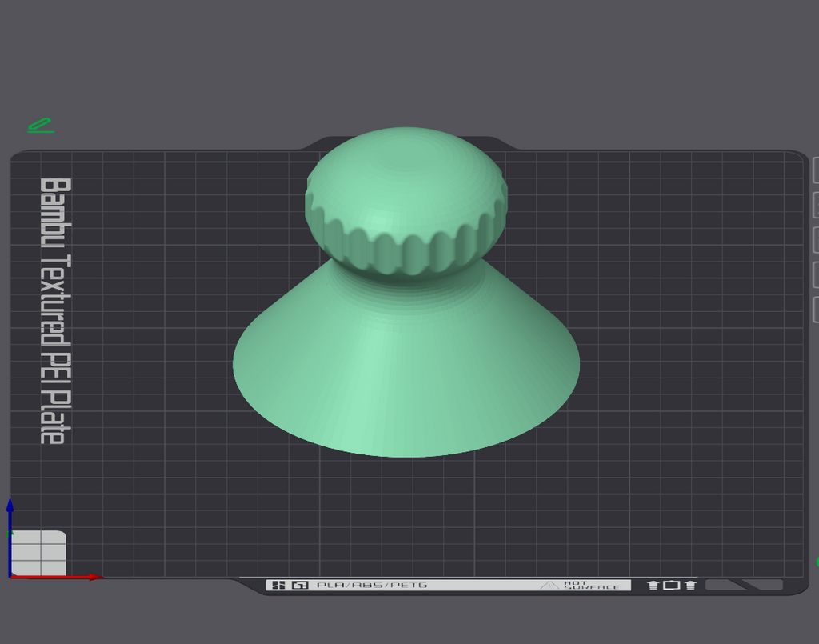819x644 pixels.
Task: Click the third plate side button at right edge
Action: (x=816, y=240)
